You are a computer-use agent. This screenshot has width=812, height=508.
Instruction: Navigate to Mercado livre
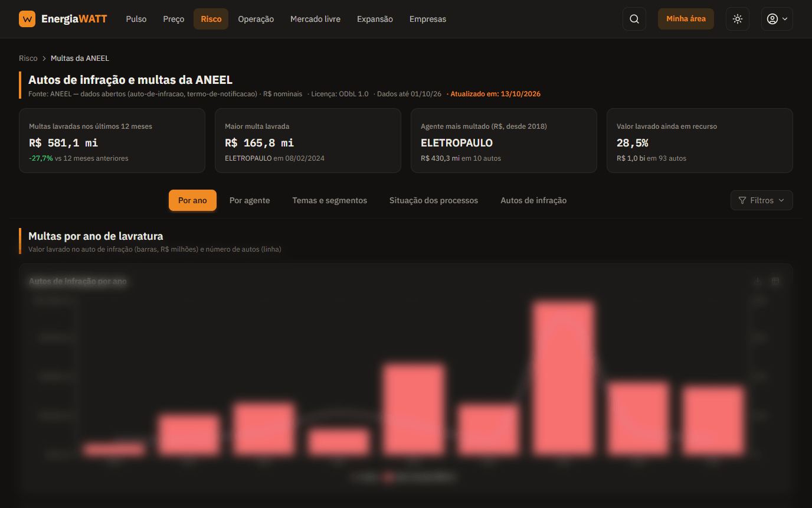pos(315,19)
